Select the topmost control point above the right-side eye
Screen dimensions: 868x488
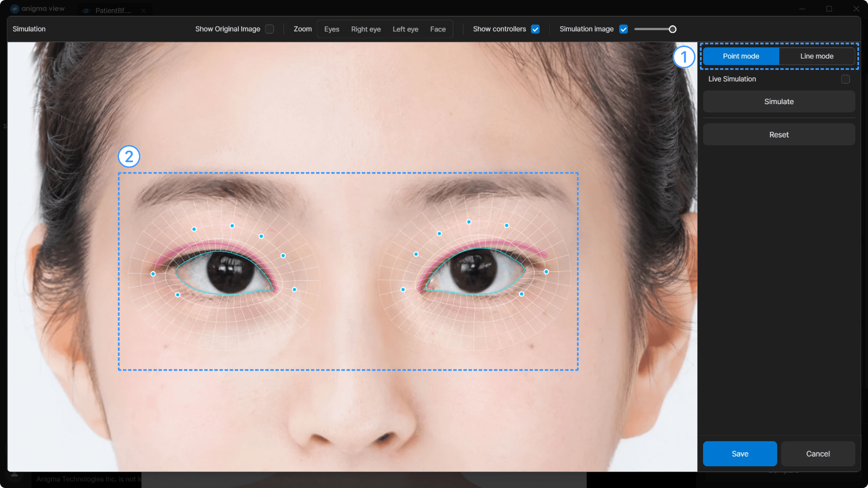(469, 222)
